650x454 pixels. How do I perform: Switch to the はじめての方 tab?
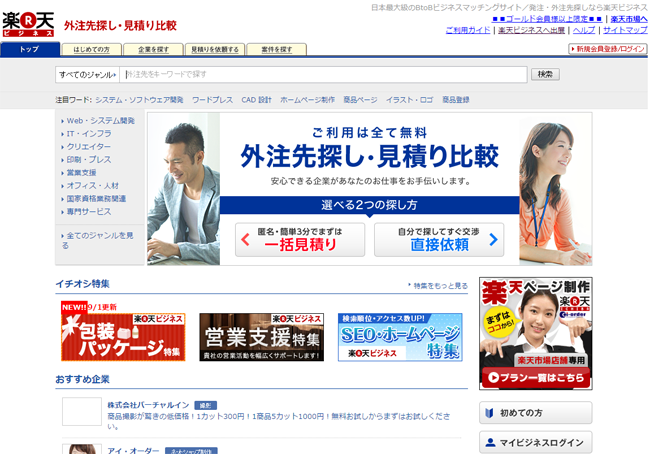click(92, 49)
